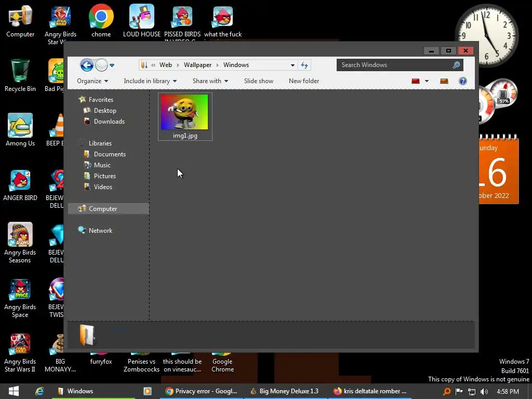Click the media player taskbar icon
Screen dimensions: 532x399
(147, 391)
